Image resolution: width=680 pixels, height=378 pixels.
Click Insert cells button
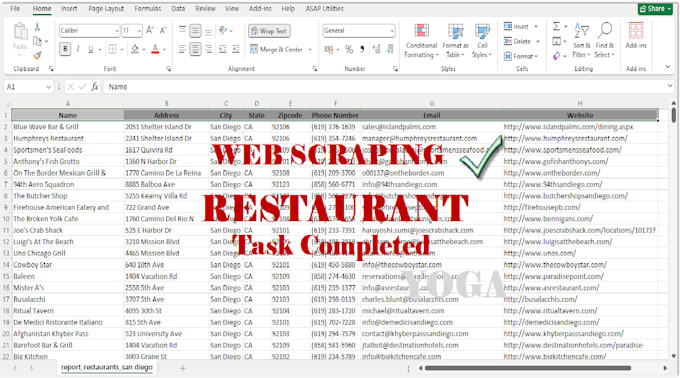pyautogui.click(x=520, y=26)
